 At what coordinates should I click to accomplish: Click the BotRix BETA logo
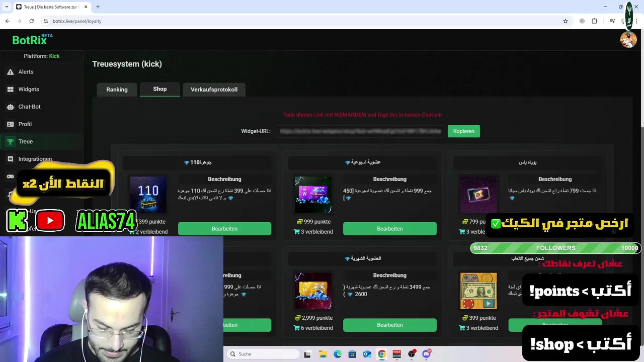coord(32,40)
